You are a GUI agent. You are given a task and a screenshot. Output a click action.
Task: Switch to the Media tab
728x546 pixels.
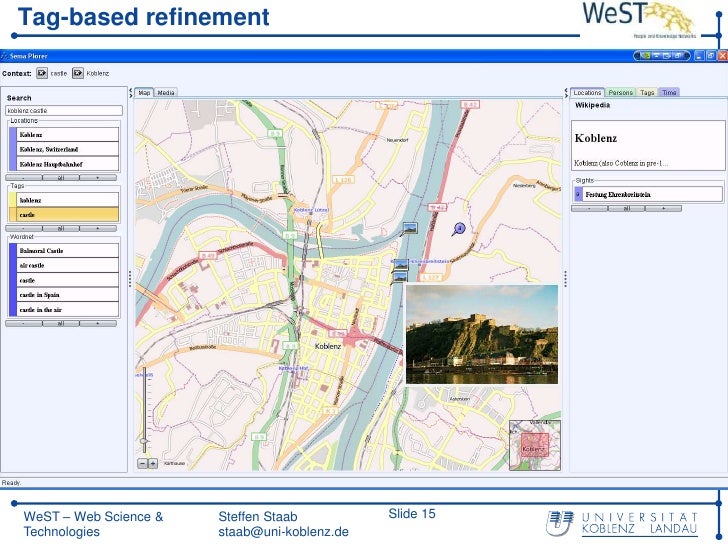(166, 93)
